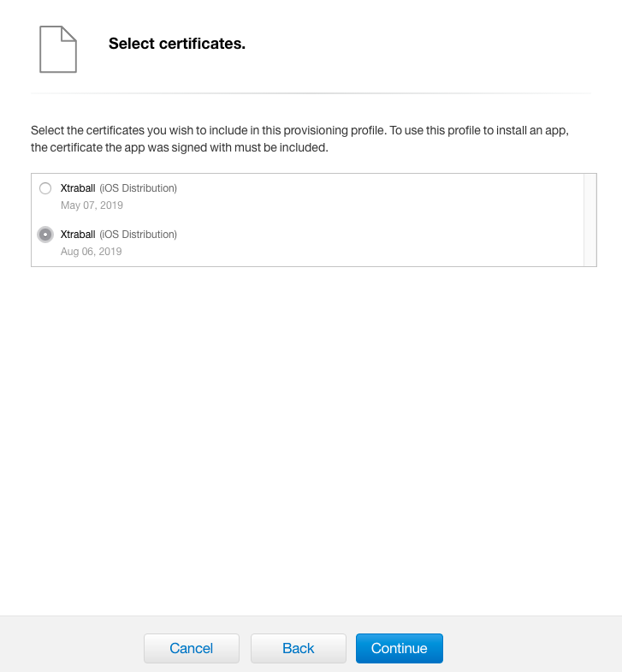This screenshot has width=622, height=672.
Task: Click the provisioning profile instruction paragraph
Action: [299, 139]
